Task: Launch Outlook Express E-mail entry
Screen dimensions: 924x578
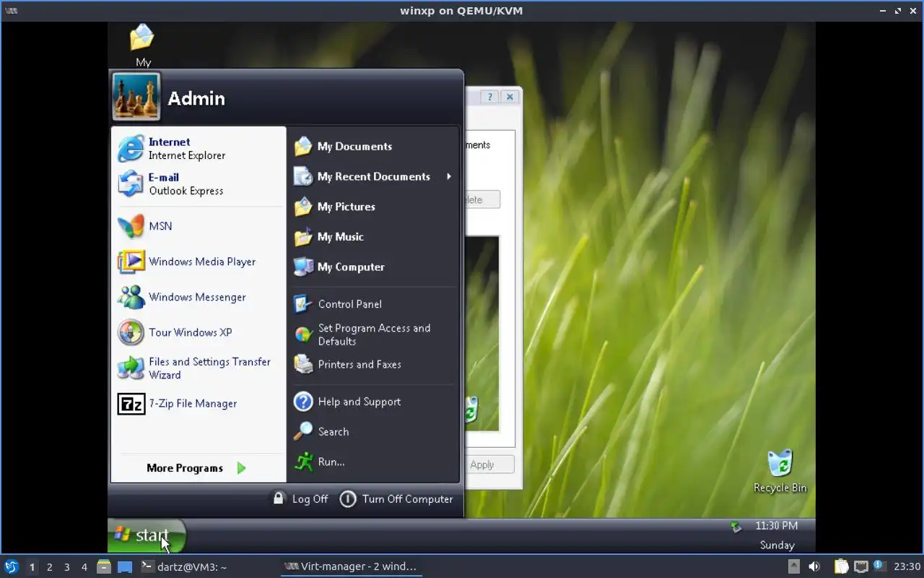Action: point(199,184)
